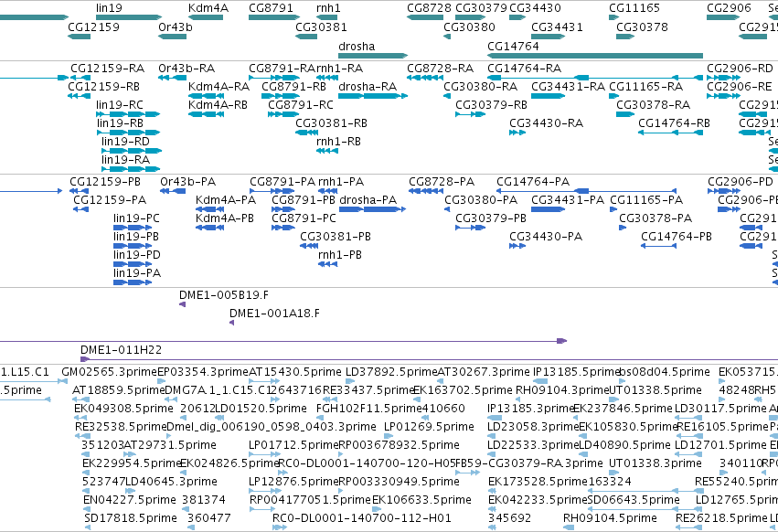Select the CG30379-RB transcript label

click(x=491, y=105)
